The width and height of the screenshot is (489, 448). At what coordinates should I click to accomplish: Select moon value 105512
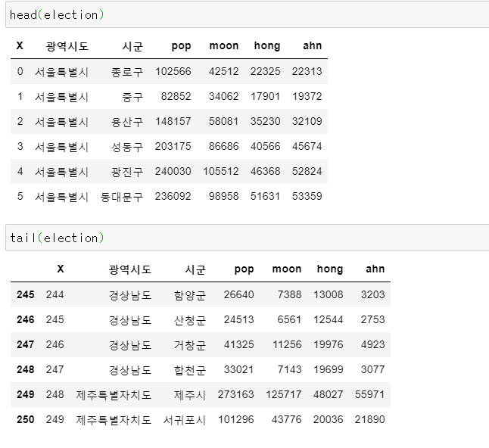pyautogui.click(x=221, y=171)
